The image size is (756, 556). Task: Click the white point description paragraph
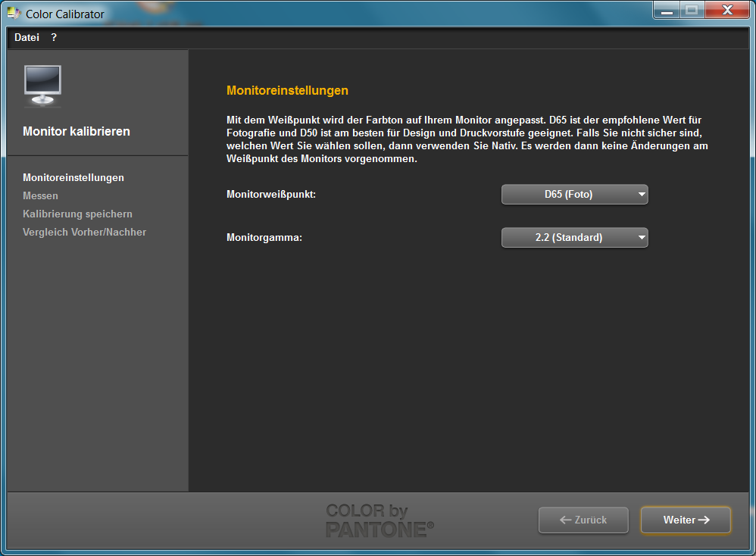click(467, 139)
